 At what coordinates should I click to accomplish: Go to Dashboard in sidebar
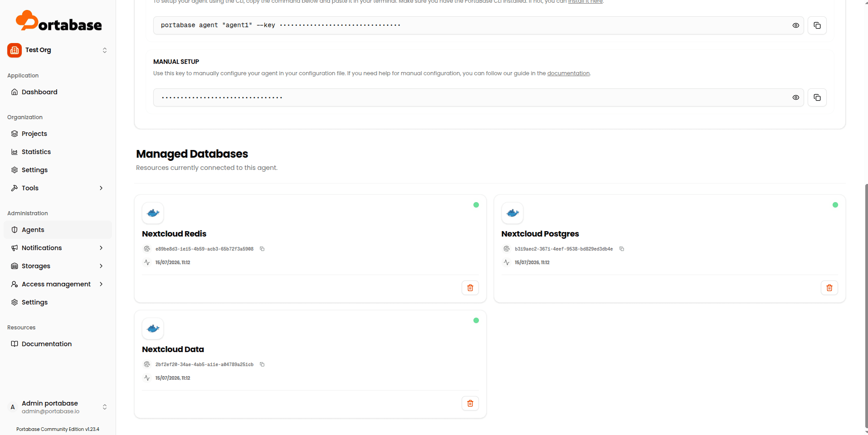click(58, 92)
